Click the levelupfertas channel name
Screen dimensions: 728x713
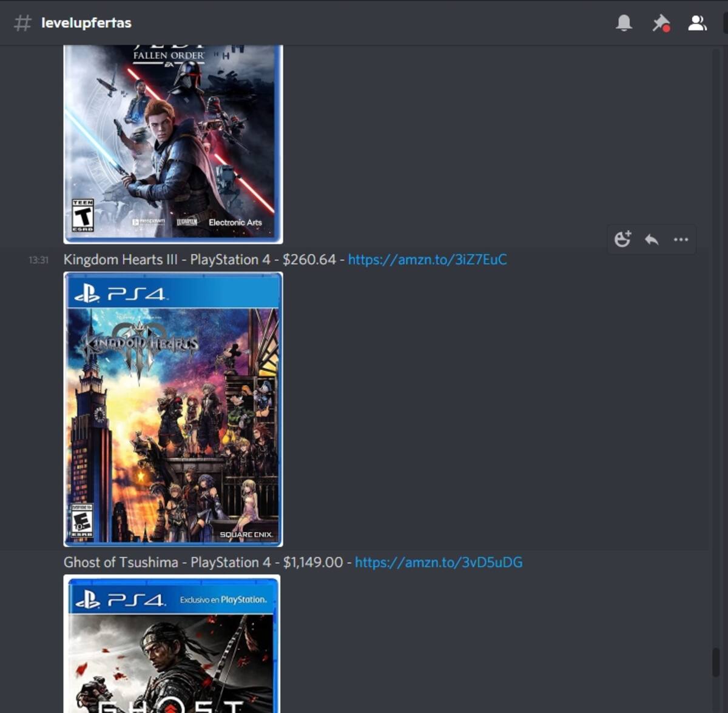click(86, 23)
